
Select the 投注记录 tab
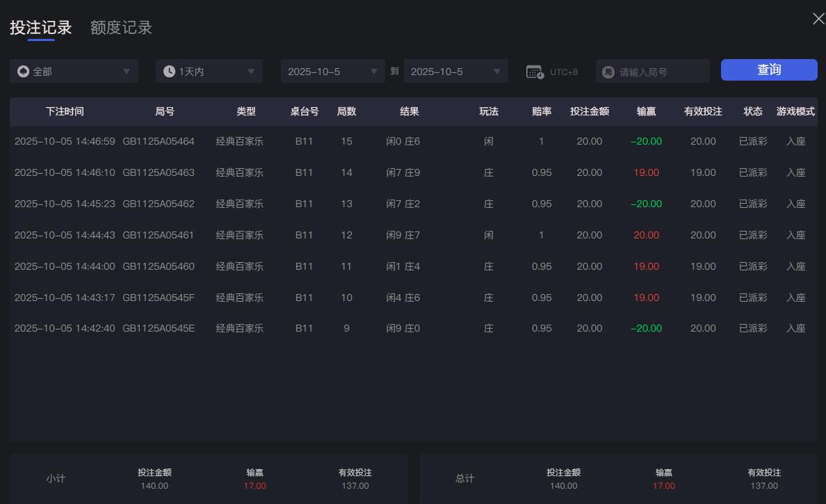click(x=39, y=28)
